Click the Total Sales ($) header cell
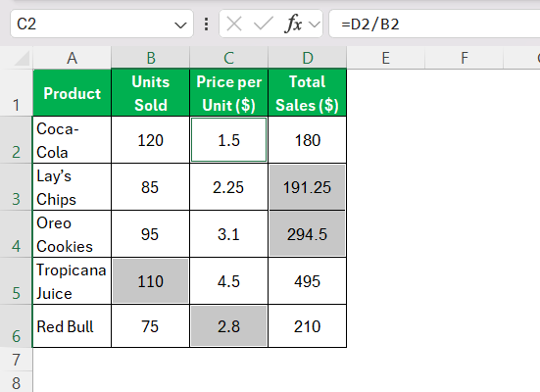This screenshot has height=392, width=540. click(308, 93)
